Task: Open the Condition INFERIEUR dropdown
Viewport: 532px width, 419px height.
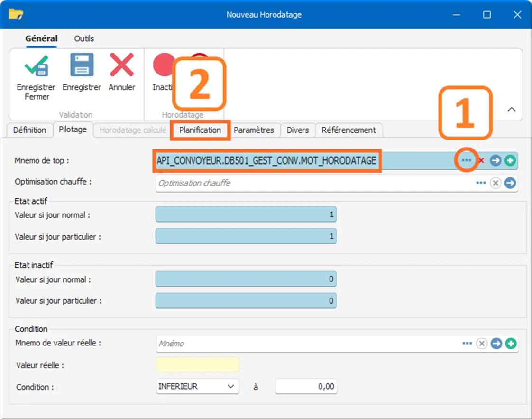Action: [197, 386]
